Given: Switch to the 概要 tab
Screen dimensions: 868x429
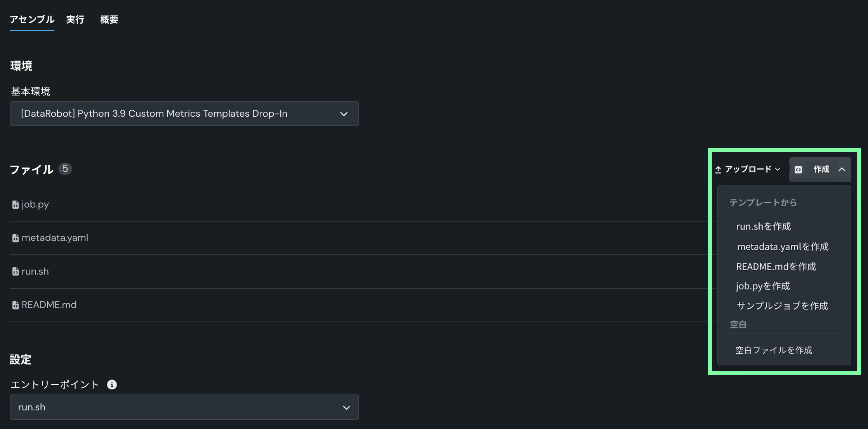Looking at the screenshot, I should pos(109,19).
